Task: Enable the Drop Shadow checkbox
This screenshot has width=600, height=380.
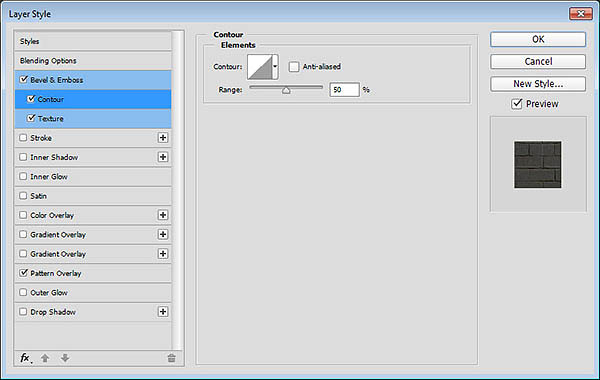Action: (23, 312)
